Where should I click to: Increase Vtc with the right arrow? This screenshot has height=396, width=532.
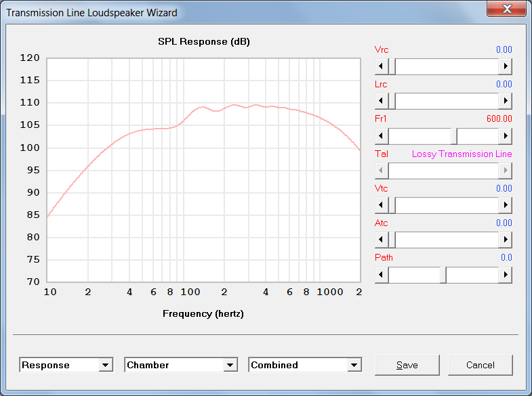[x=505, y=205]
